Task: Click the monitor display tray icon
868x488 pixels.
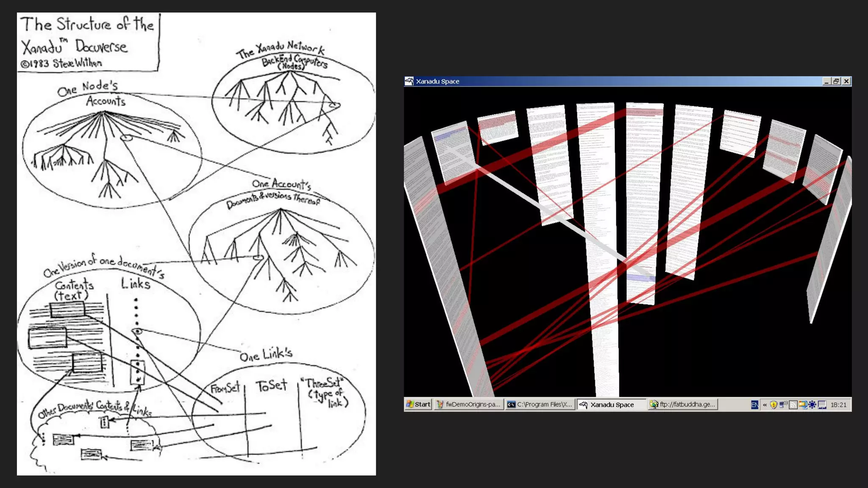Action: pyautogui.click(x=822, y=405)
